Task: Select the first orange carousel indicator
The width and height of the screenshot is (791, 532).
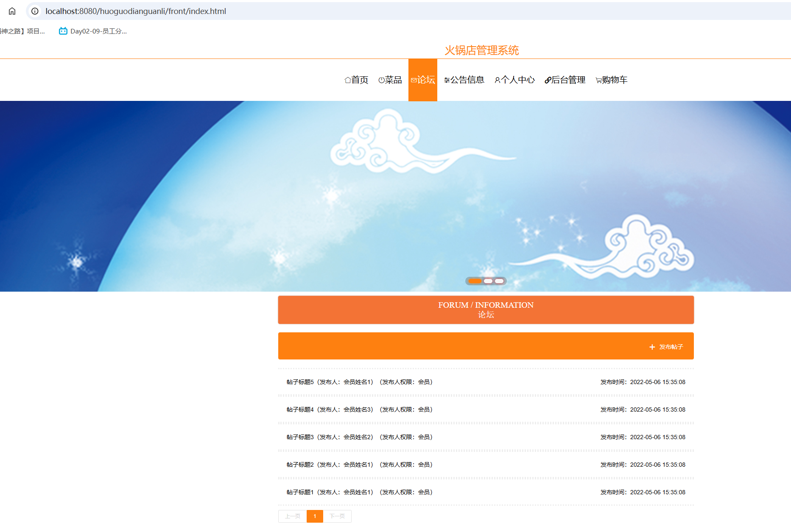Action: pos(475,281)
